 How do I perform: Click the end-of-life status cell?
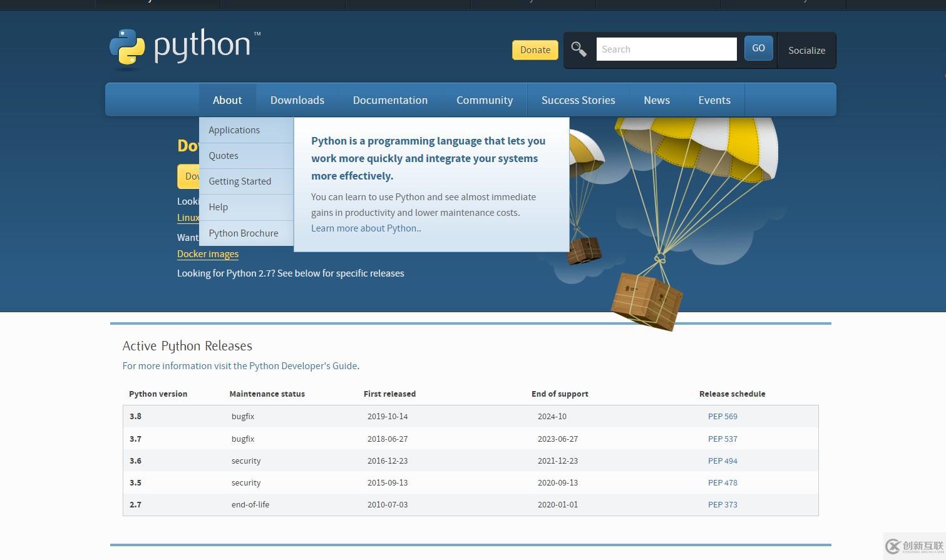[x=250, y=504]
